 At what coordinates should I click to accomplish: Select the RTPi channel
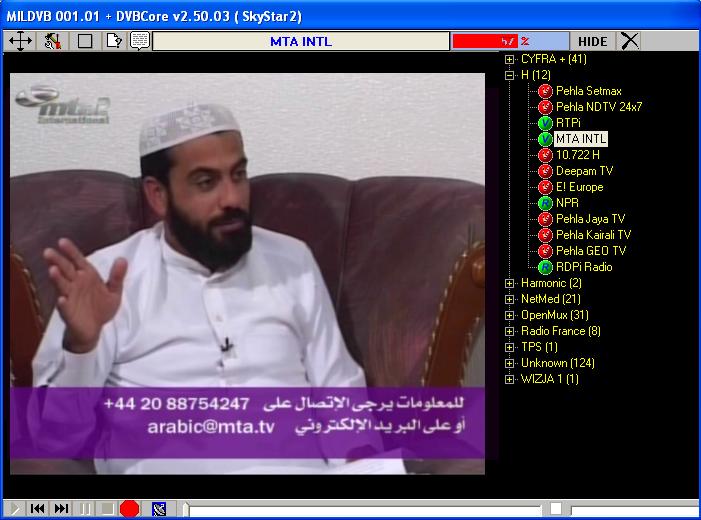(x=568, y=123)
